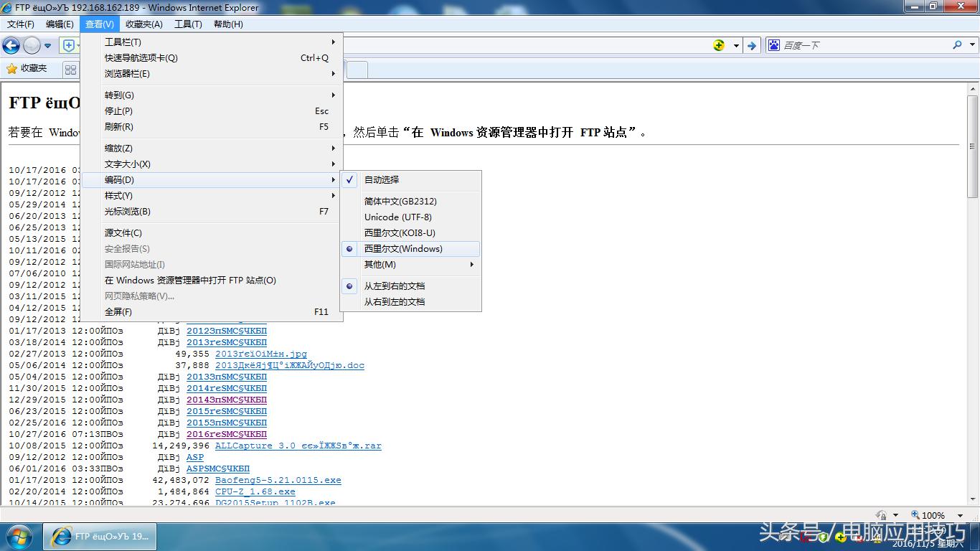Click inside the 百度一下 search field
Screen dimensions: 980x551
tap(861, 44)
